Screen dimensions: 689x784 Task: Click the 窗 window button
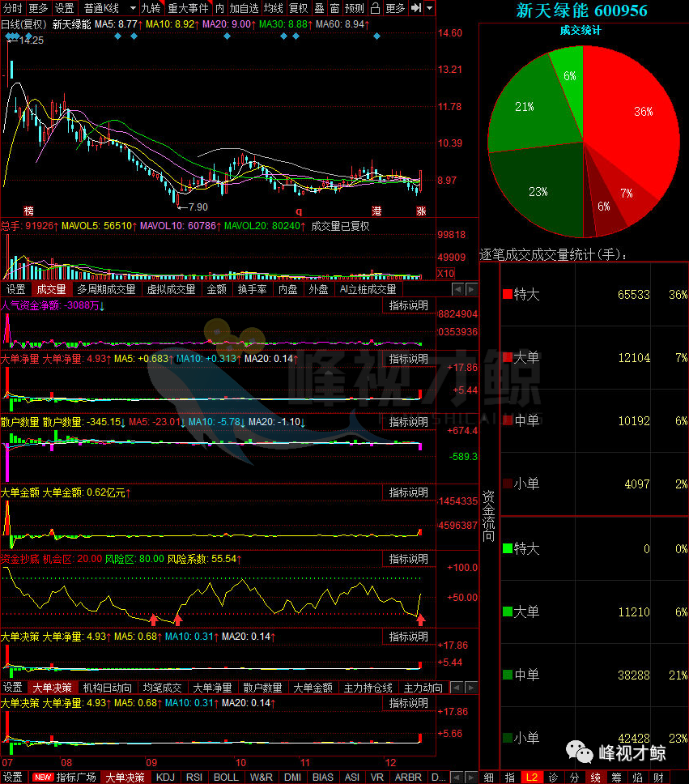click(x=335, y=8)
